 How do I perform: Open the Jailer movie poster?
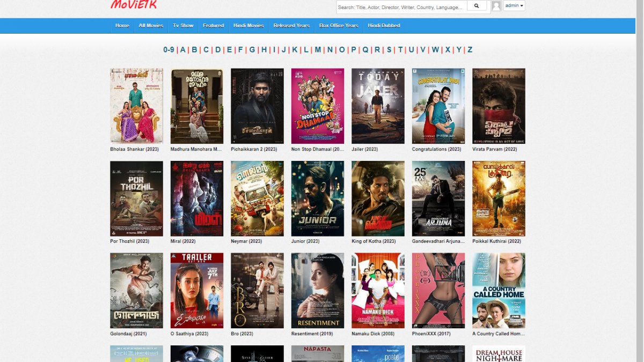pyautogui.click(x=378, y=106)
